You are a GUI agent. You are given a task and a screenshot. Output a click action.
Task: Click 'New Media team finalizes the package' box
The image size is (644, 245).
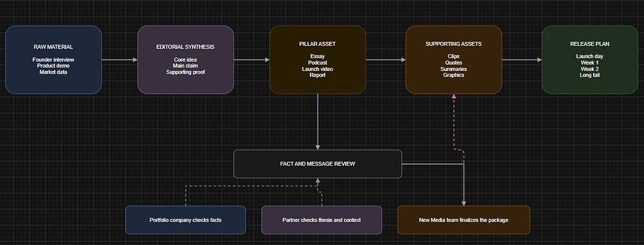[x=464, y=220]
